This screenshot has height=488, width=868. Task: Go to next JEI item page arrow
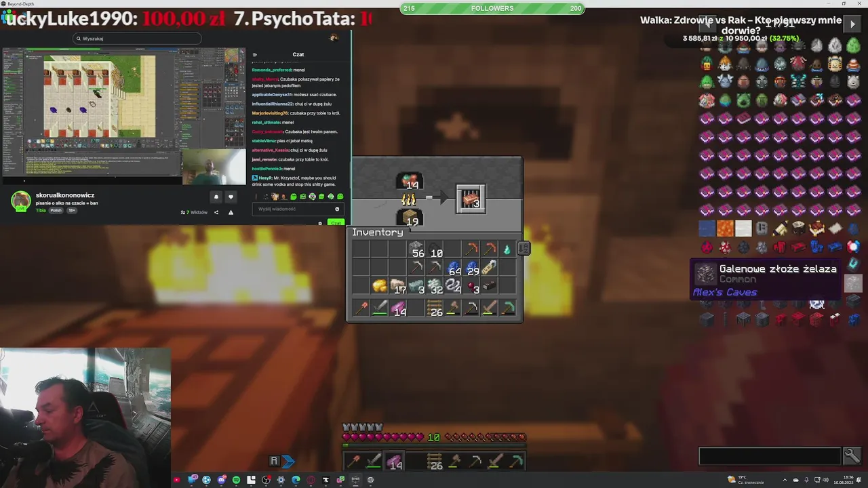pos(852,24)
